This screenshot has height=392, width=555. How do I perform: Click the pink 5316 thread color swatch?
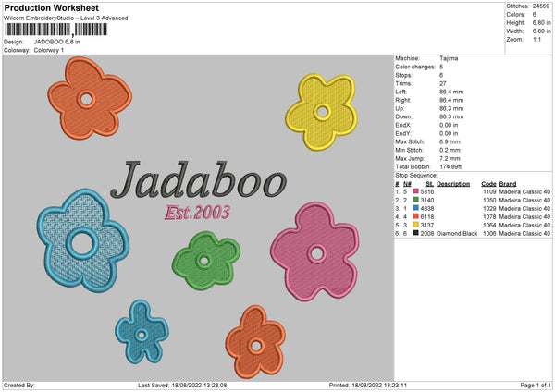(x=416, y=191)
